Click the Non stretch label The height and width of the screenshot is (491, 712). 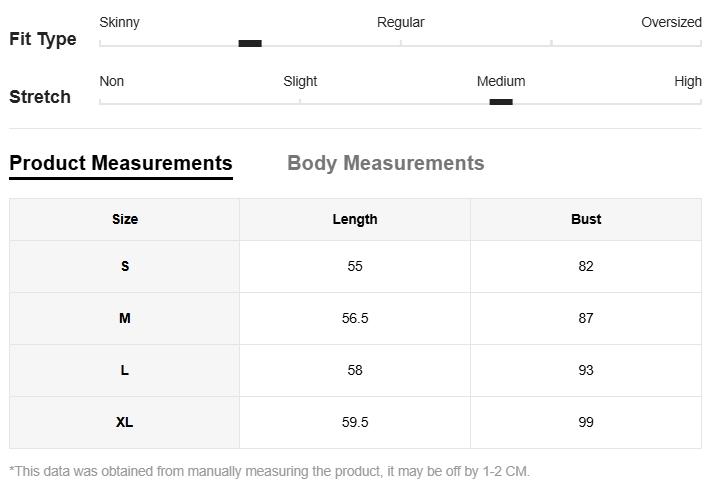click(112, 81)
